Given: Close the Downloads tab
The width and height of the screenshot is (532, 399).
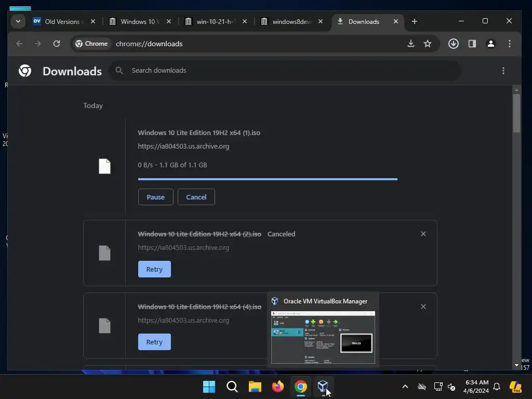Looking at the screenshot, I should [395, 21].
